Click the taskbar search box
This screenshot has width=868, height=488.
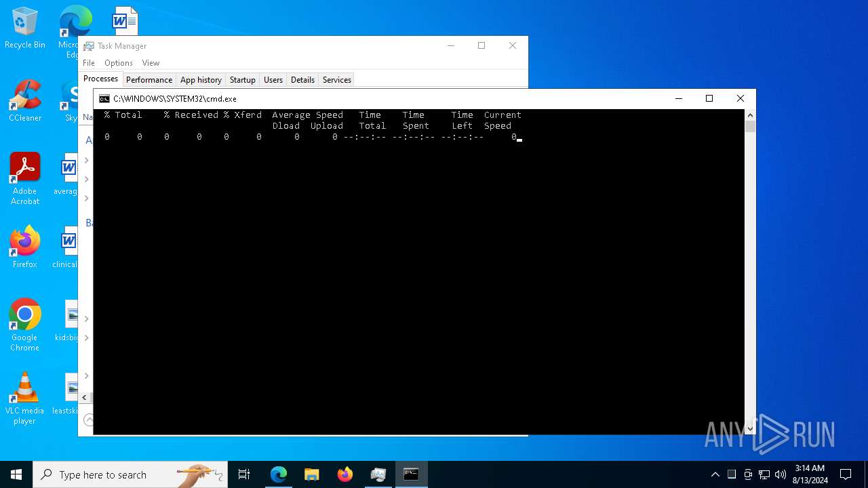pos(130,474)
